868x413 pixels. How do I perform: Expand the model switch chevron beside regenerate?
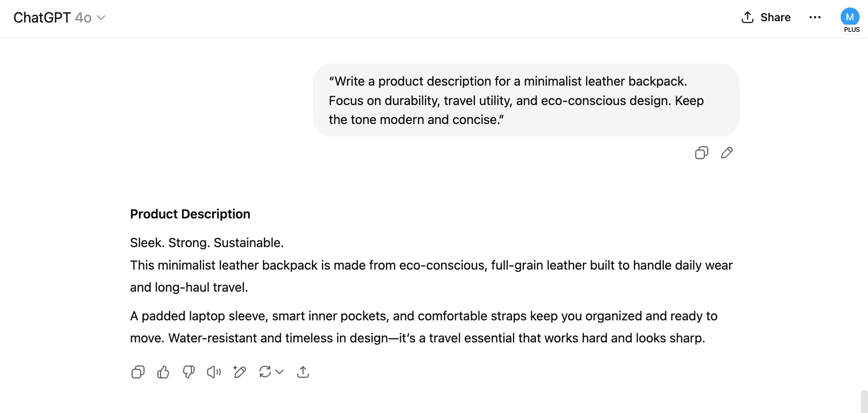click(x=279, y=372)
